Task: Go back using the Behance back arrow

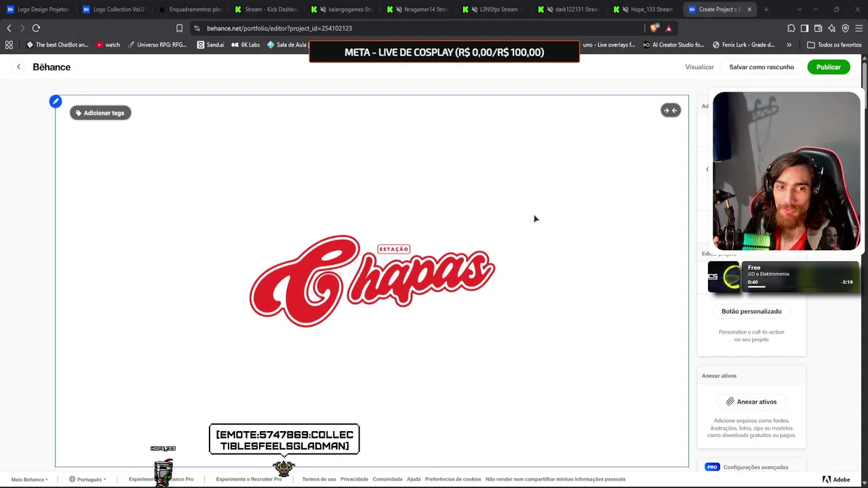Action: click(18, 67)
